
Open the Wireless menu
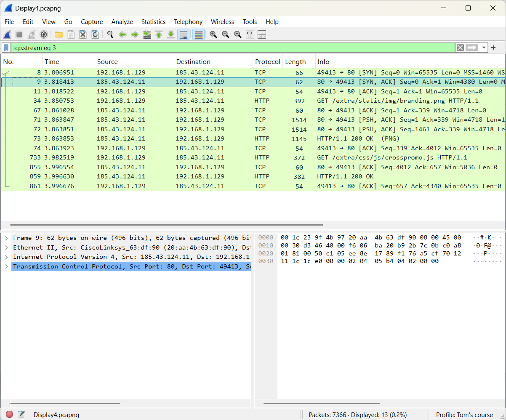point(222,22)
